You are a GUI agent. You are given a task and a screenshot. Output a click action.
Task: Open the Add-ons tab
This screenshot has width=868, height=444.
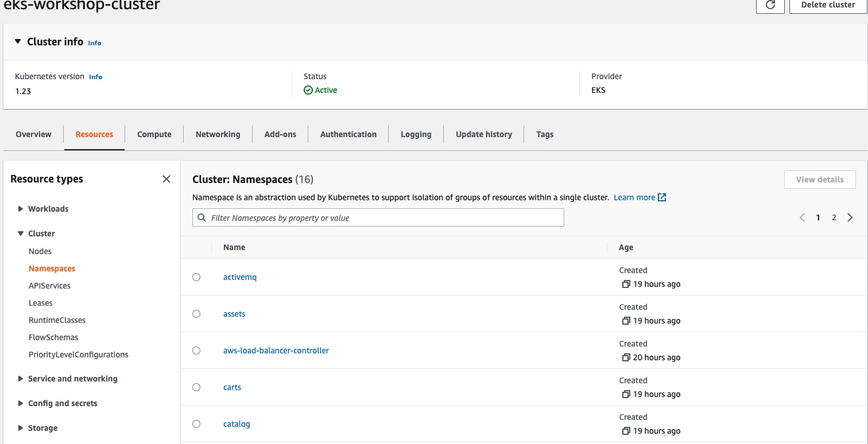pyautogui.click(x=280, y=134)
